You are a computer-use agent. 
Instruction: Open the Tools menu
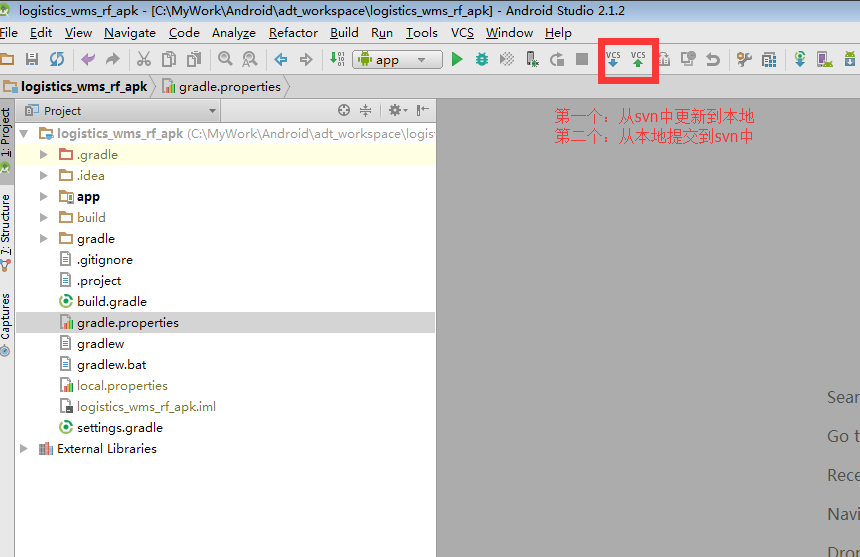point(422,33)
